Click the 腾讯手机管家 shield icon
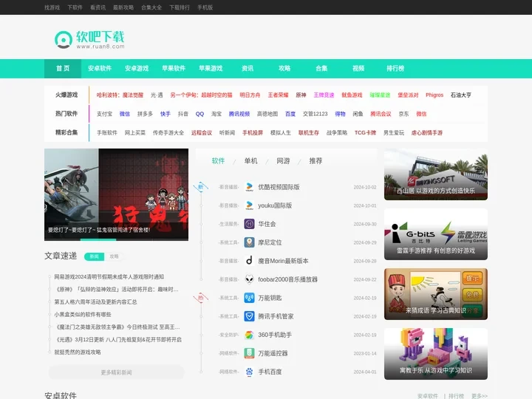 tap(250, 316)
